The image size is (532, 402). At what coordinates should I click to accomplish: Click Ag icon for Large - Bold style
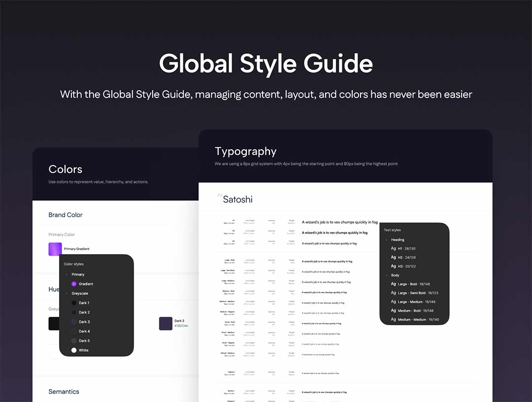tap(393, 284)
